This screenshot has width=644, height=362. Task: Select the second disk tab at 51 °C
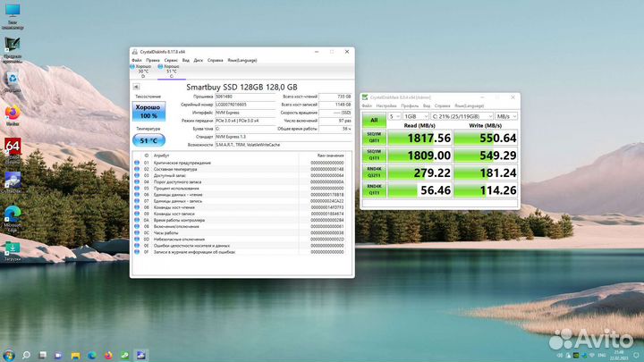click(x=169, y=71)
